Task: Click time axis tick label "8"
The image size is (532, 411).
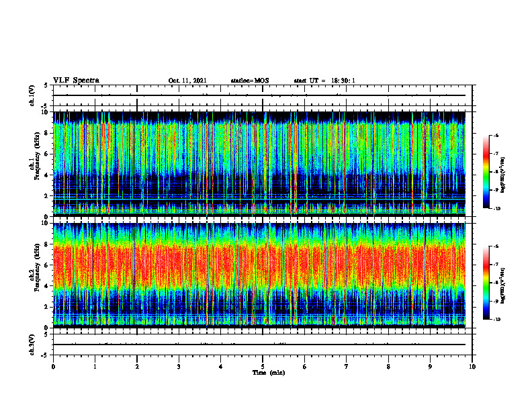Action: click(x=388, y=367)
